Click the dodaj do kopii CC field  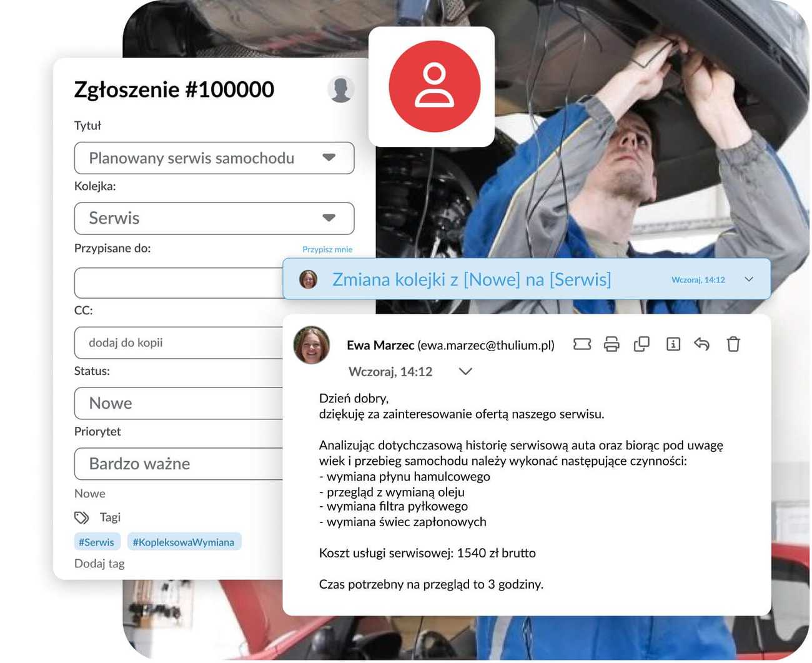[x=178, y=343]
